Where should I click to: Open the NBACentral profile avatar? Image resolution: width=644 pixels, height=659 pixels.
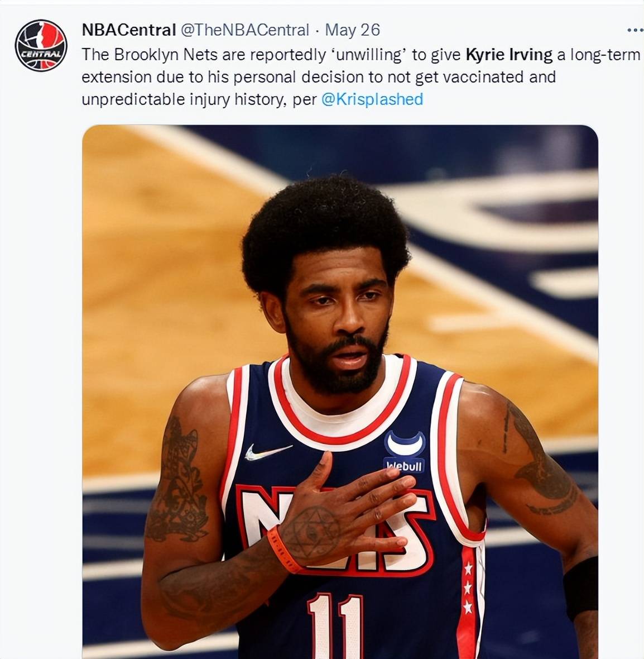point(41,45)
